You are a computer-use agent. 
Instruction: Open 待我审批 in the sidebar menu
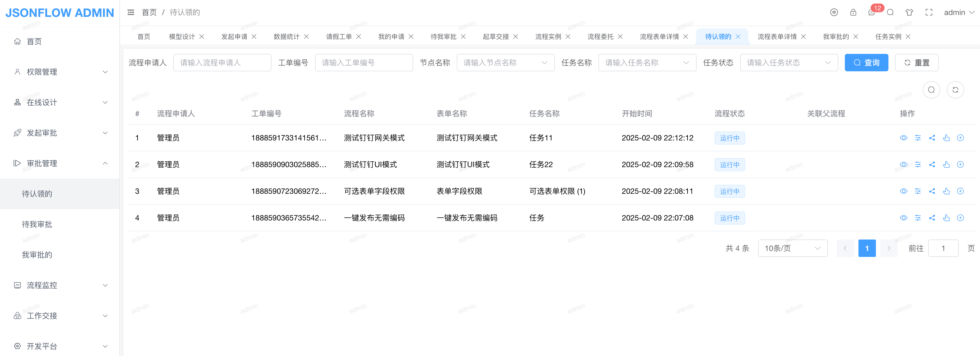click(37, 224)
